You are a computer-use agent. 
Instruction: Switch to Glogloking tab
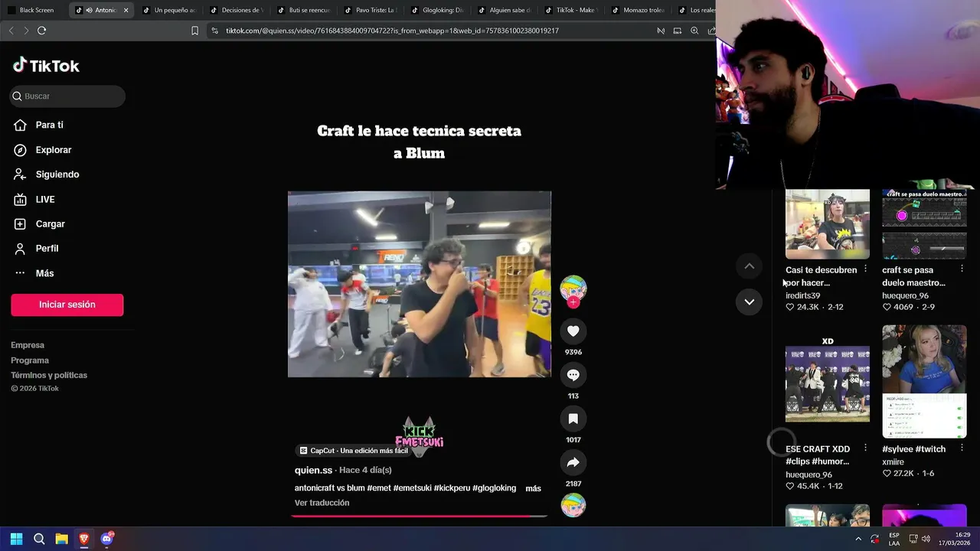(437, 10)
